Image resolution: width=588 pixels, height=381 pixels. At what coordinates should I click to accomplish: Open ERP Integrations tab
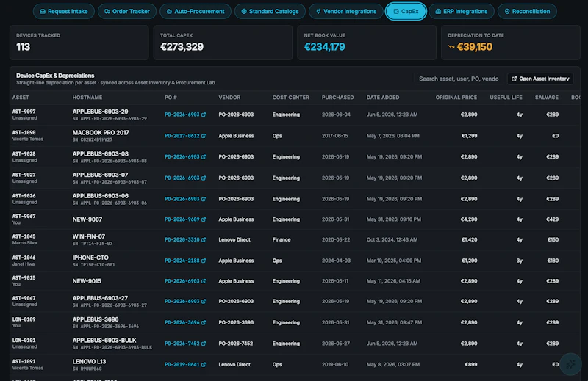click(462, 11)
